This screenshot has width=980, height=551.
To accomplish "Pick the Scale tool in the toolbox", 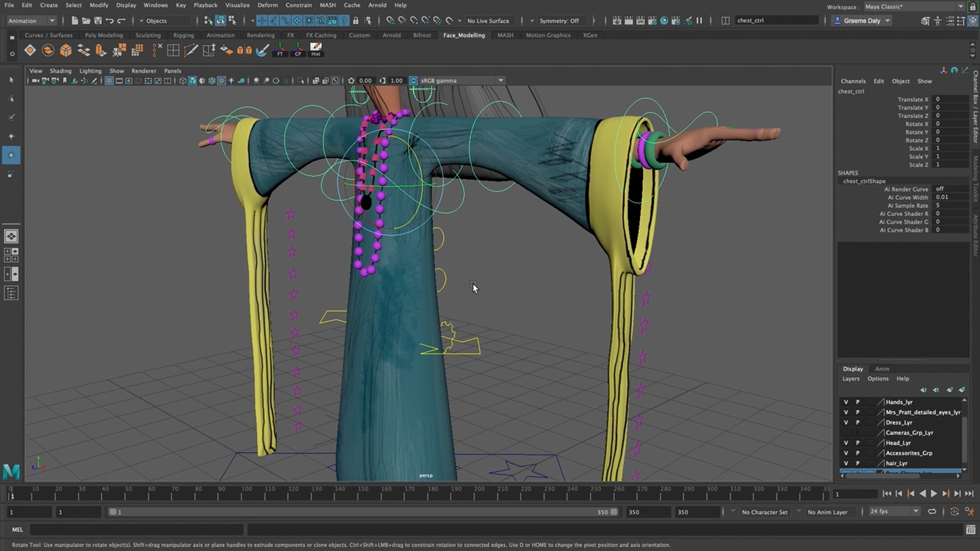I will [x=11, y=174].
